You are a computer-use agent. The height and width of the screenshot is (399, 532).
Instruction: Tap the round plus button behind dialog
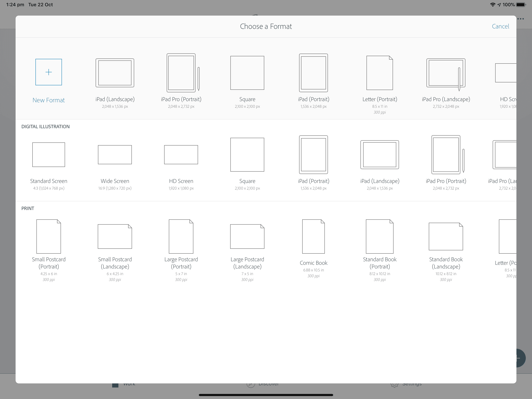(x=521, y=358)
